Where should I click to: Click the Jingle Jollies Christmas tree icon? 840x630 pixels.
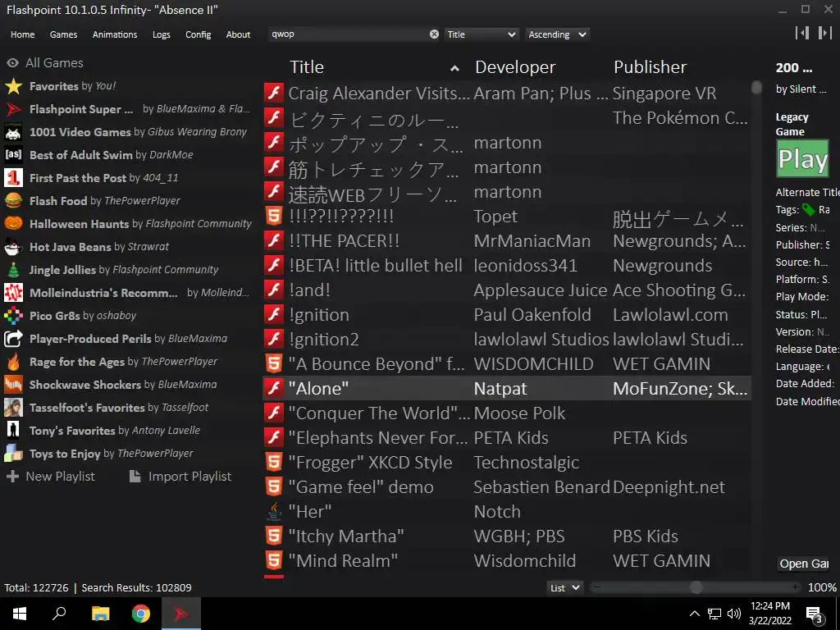coord(13,270)
